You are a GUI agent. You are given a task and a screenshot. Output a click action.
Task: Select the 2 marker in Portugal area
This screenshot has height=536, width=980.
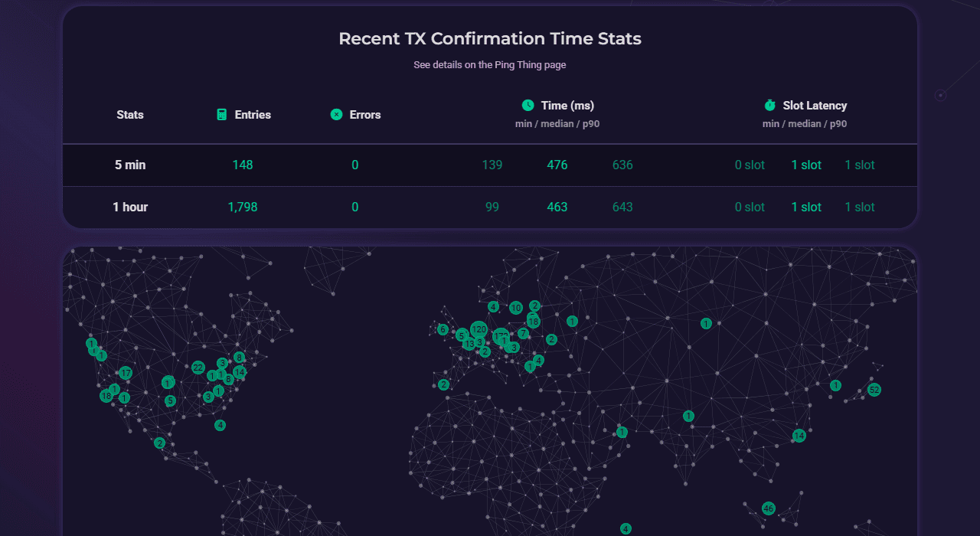tap(443, 384)
